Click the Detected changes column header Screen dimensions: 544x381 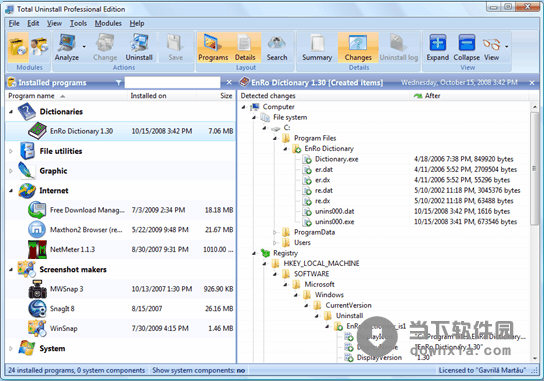[324, 96]
